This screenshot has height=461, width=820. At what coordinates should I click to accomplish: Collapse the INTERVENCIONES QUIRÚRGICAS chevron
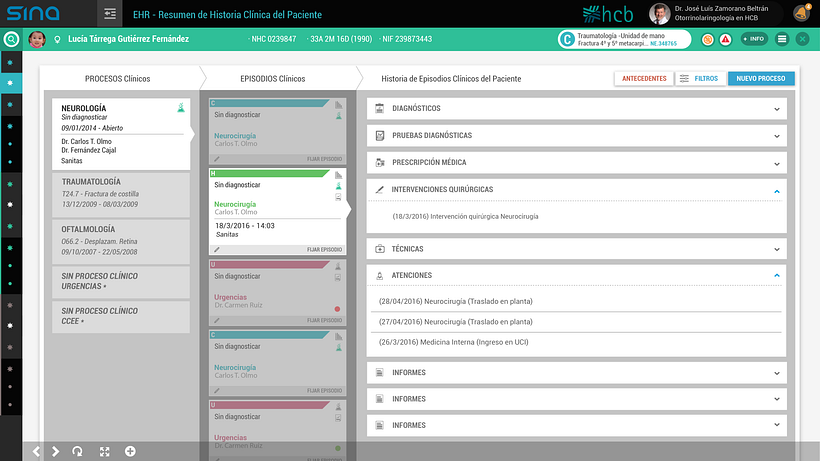[x=777, y=191]
